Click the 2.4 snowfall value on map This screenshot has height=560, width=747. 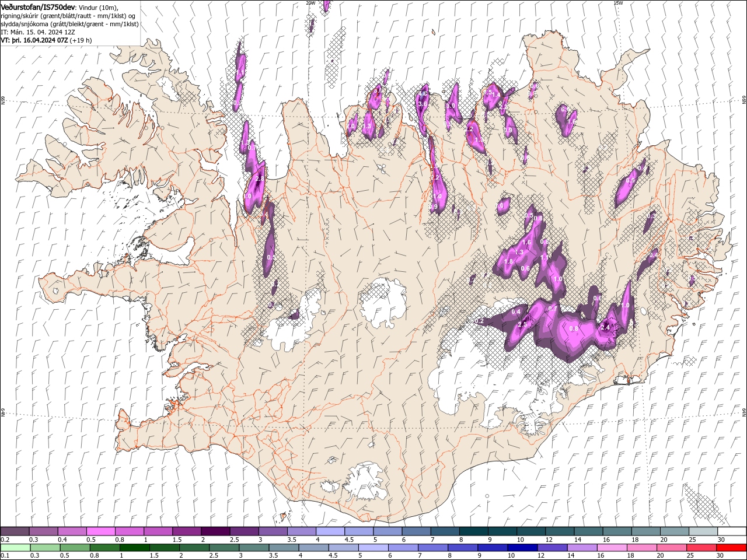(x=605, y=328)
